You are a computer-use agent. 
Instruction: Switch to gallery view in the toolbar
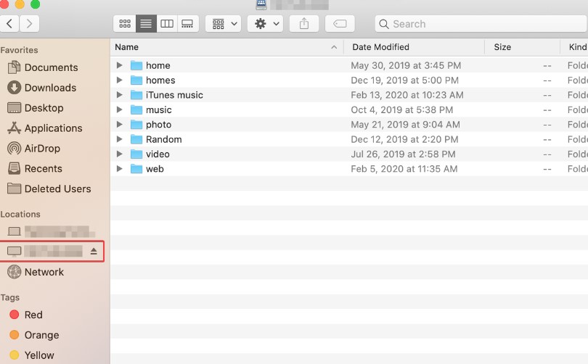pos(187,24)
